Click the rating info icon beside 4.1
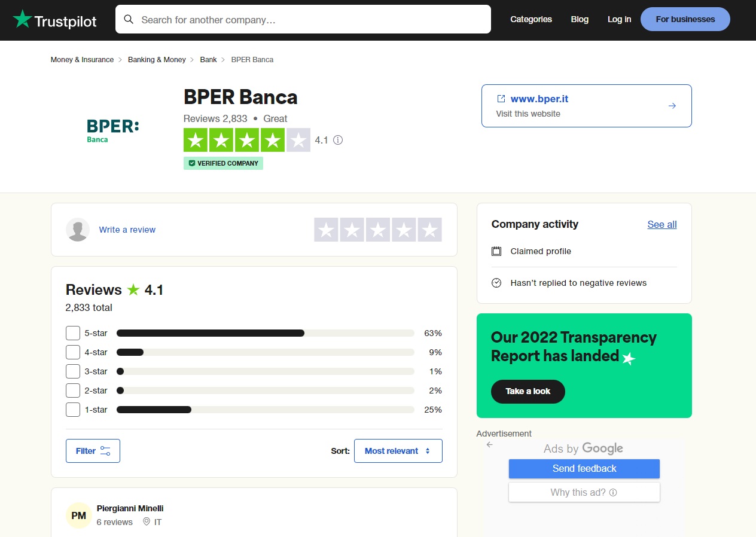This screenshot has width=756, height=537. (338, 140)
